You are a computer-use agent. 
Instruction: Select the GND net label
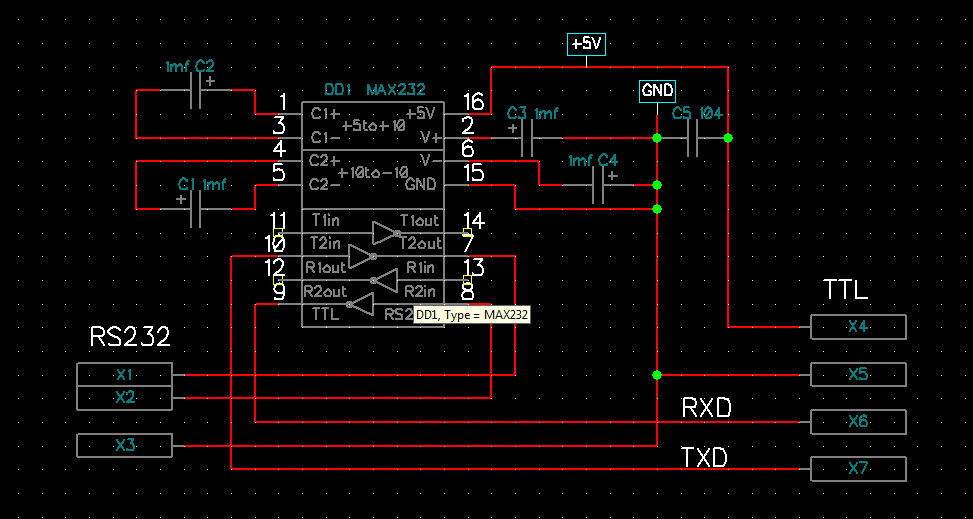[x=657, y=90]
